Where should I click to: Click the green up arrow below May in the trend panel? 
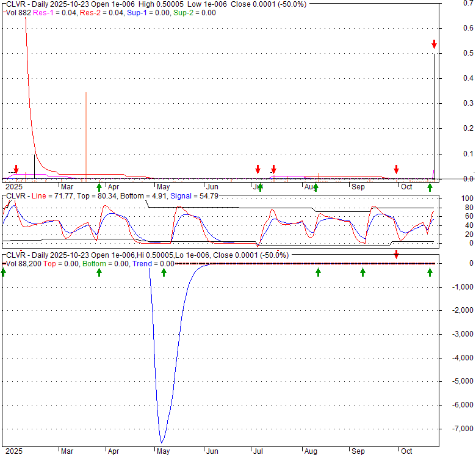[164, 272]
